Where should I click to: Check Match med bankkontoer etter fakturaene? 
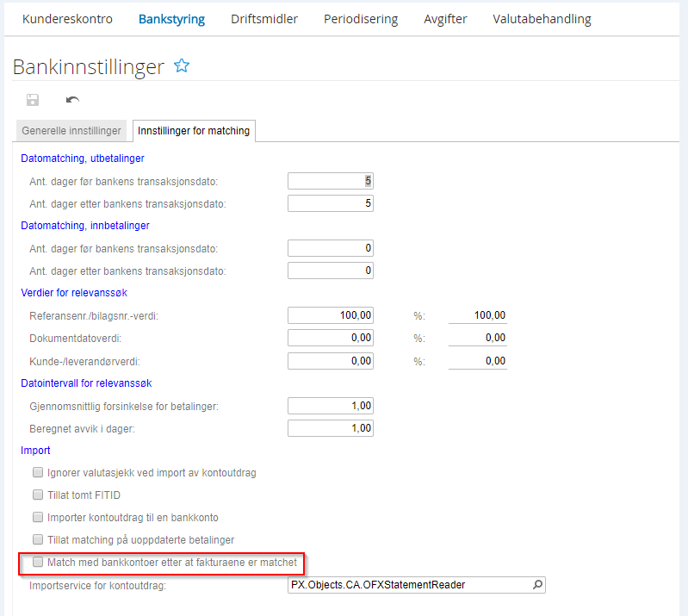click(x=38, y=562)
